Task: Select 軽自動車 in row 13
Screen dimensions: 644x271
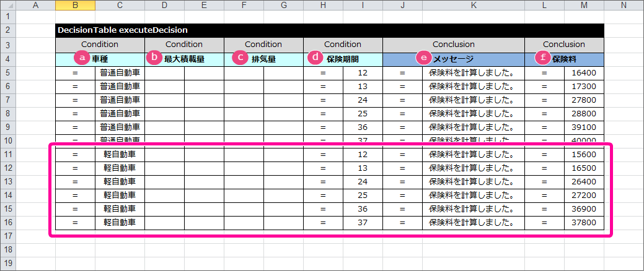Action: coord(120,182)
